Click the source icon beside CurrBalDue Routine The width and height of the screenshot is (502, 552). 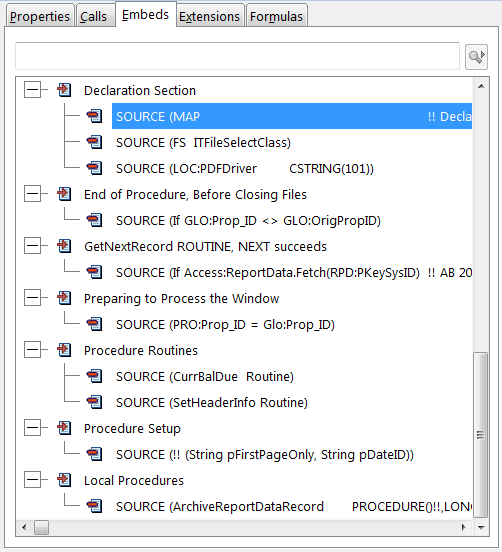click(94, 376)
